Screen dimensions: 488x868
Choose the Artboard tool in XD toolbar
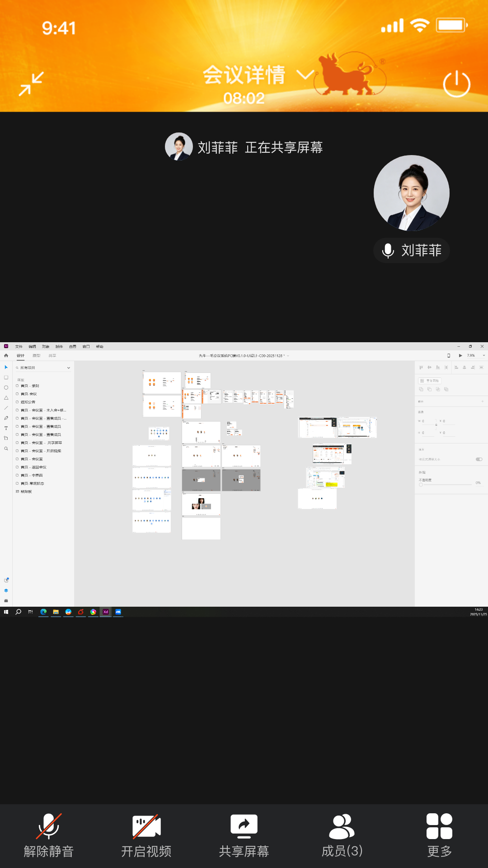point(6,438)
